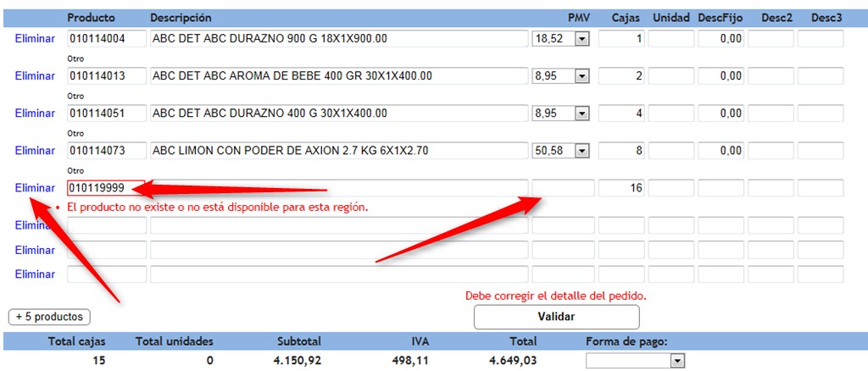Expand the PMV dropdown for AROMA DE BEBE row

(x=581, y=76)
